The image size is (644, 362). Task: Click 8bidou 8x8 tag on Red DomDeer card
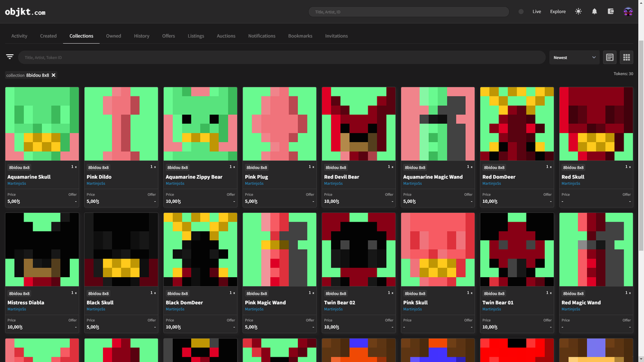coord(494,168)
